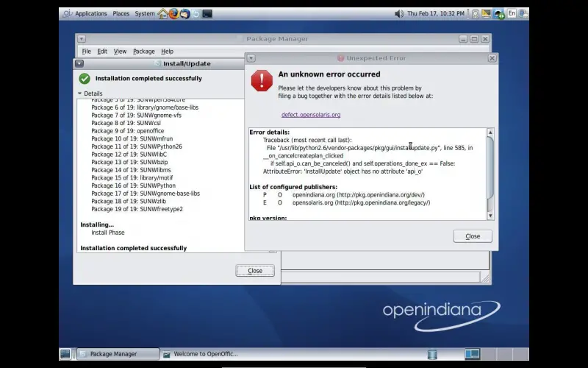588x368 pixels.
Task: Click 'Package 11 of 19: SUNWPython26' row
Action: pos(137,146)
